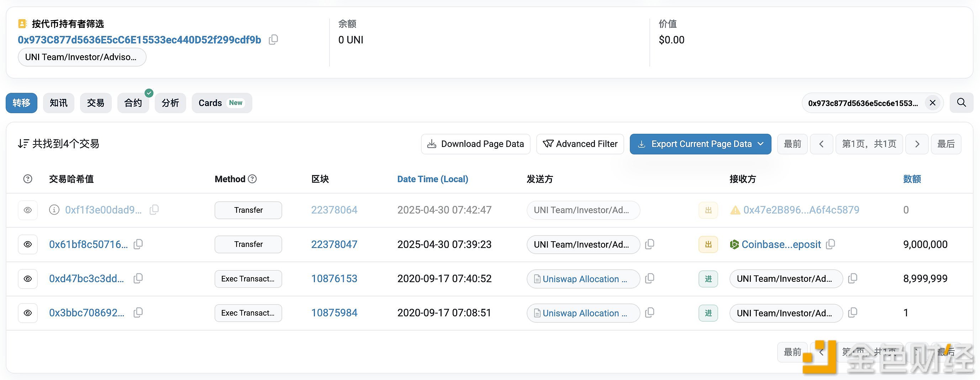Toggle preview eye on first transaction row

[x=27, y=210]
